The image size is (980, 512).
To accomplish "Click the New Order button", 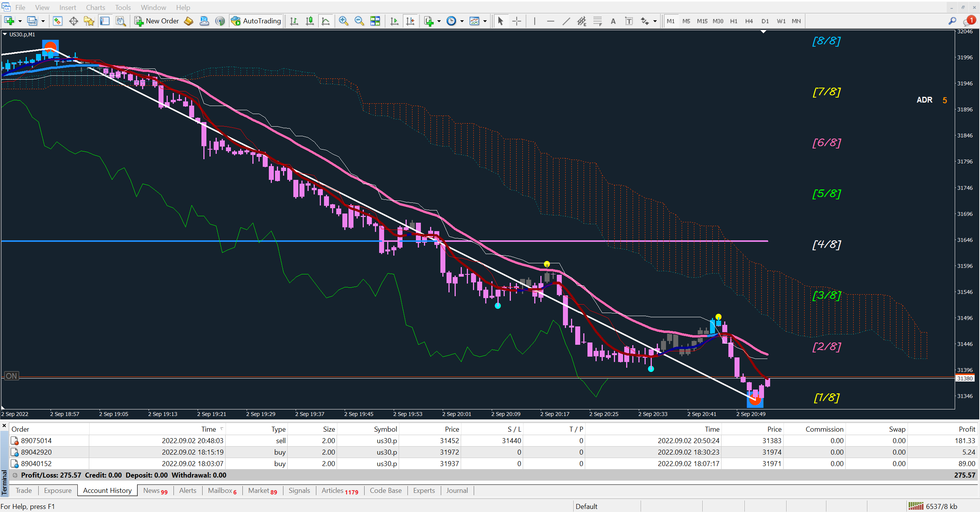I will [157, 21].
